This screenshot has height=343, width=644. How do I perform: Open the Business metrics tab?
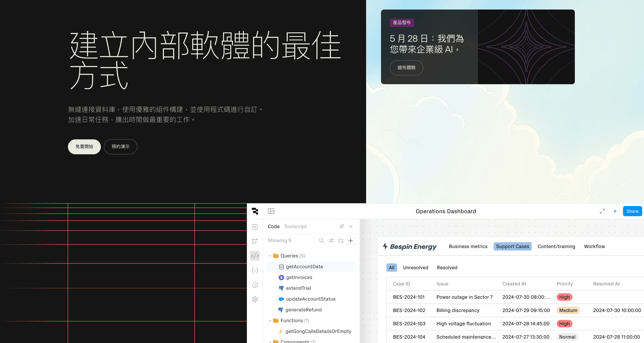(468, 246)
